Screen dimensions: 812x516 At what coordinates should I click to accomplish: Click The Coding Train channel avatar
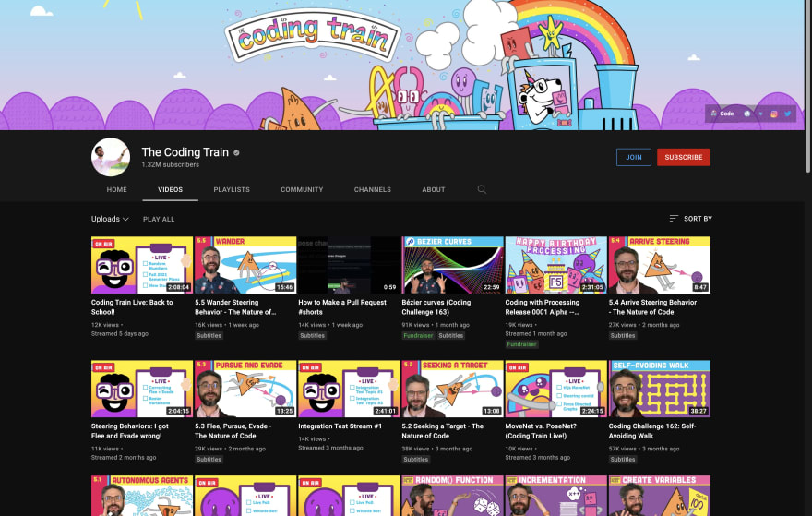[111, 157]
